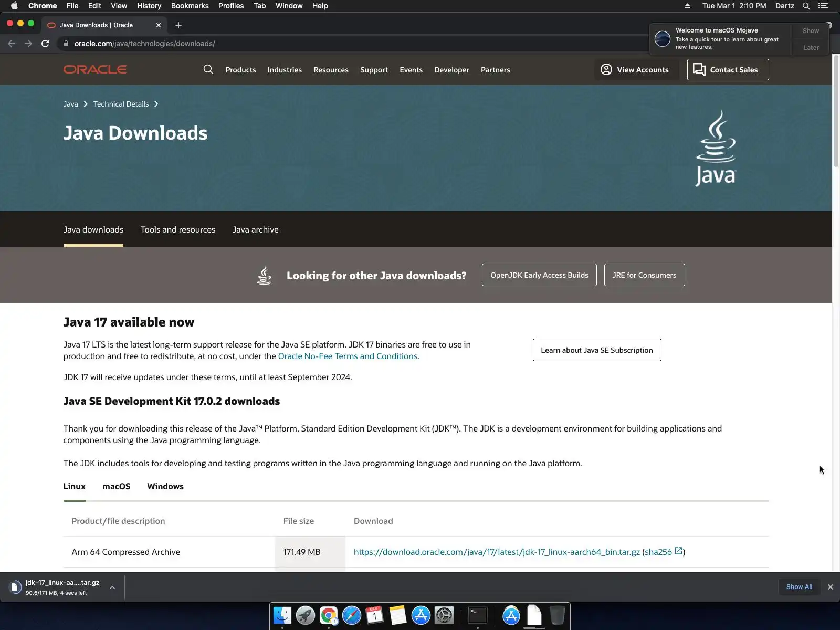This screenshot has width=840, height=630.
Task: View site info via address bar lock icon
Action: pyautogui.click(x=66, y=44)
